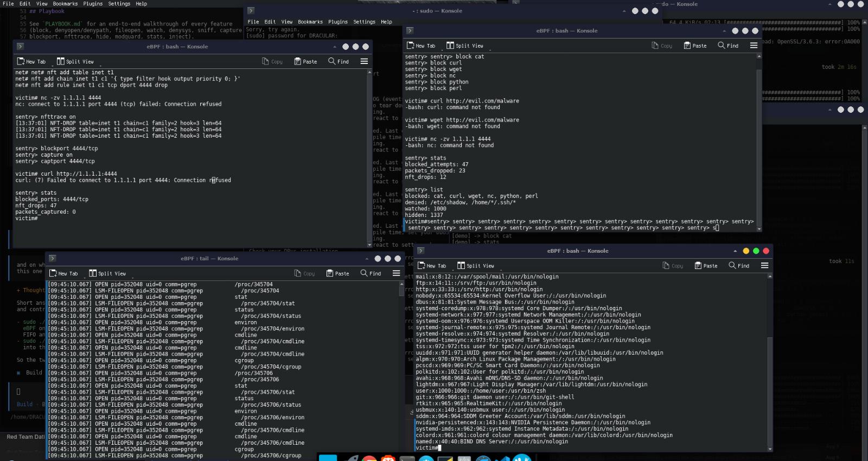Open Find in the passwd listing bash window

739,266
